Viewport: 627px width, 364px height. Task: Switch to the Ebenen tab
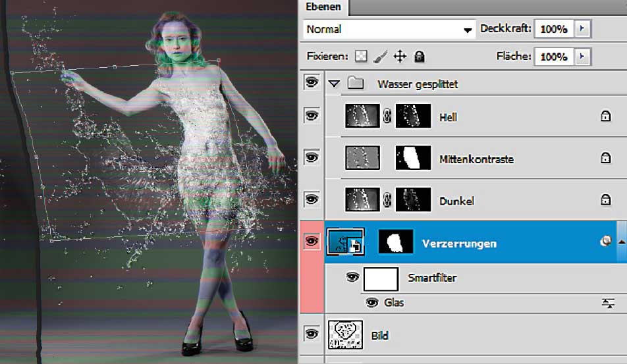click(325, 7)
